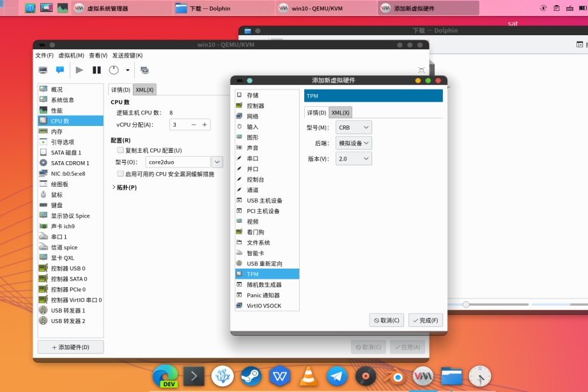Open the 虚拟机(M) menu
Viewport: 588px width, 392px height.
(x=71, y=56)
